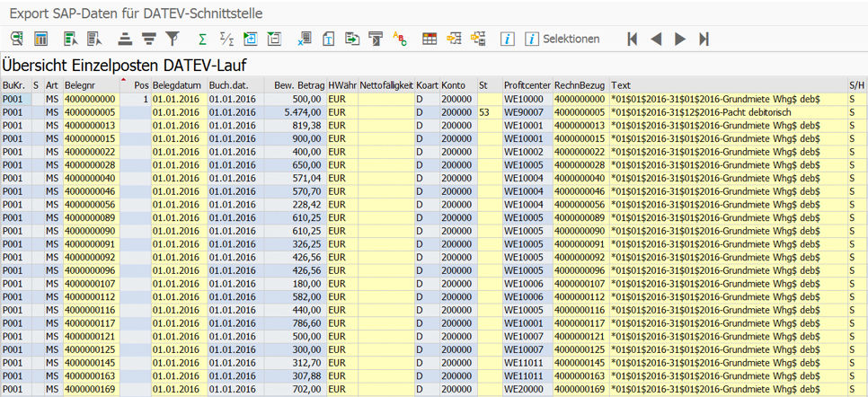
Task: Sort rows ascending via toolbar icon
Action: coord(125,39)
